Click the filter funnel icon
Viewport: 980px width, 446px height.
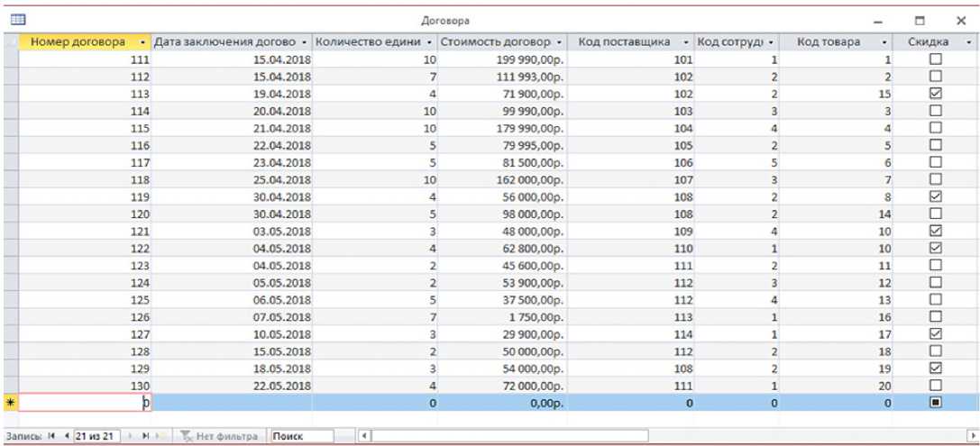pos(185,436)
